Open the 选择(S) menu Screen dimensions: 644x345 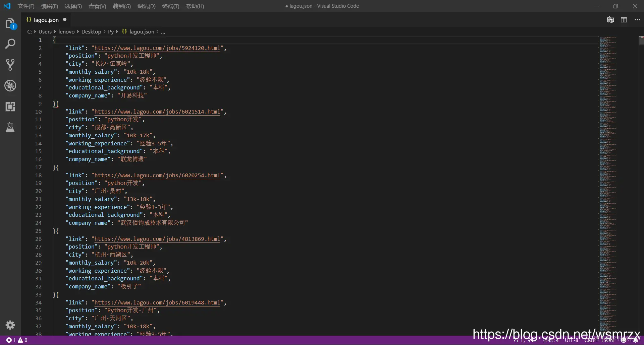coord(73,6)
